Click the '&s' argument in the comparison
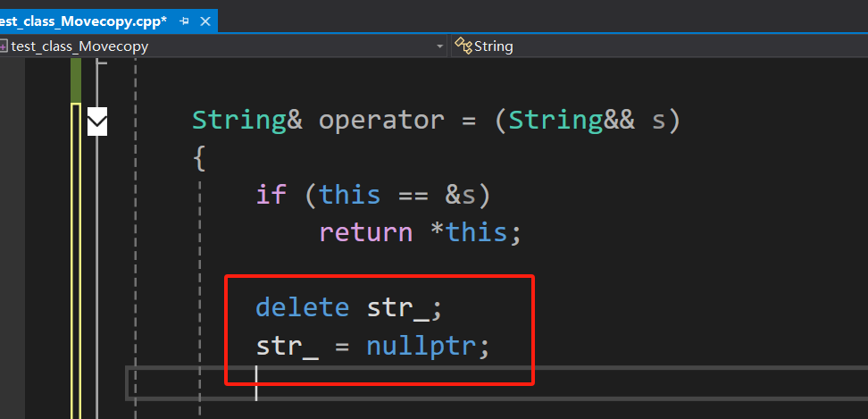868x419 pixels. [461, 196]
